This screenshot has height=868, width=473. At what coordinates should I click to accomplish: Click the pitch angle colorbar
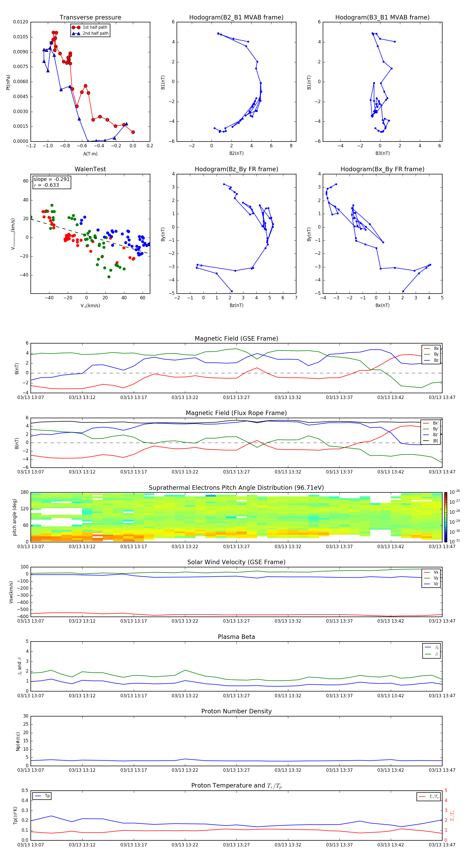tap(446, 517)
